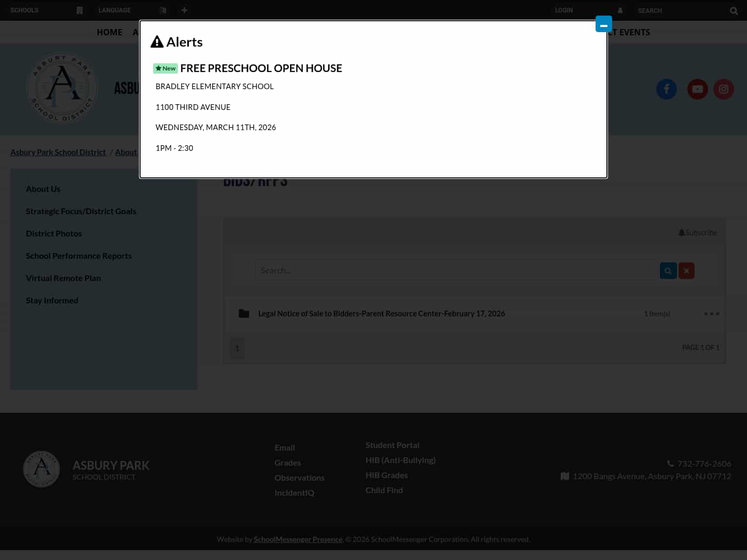Click the folder icon beside the Legal Notice entry
The image size is (747, 560).
[x=244, y=313]
